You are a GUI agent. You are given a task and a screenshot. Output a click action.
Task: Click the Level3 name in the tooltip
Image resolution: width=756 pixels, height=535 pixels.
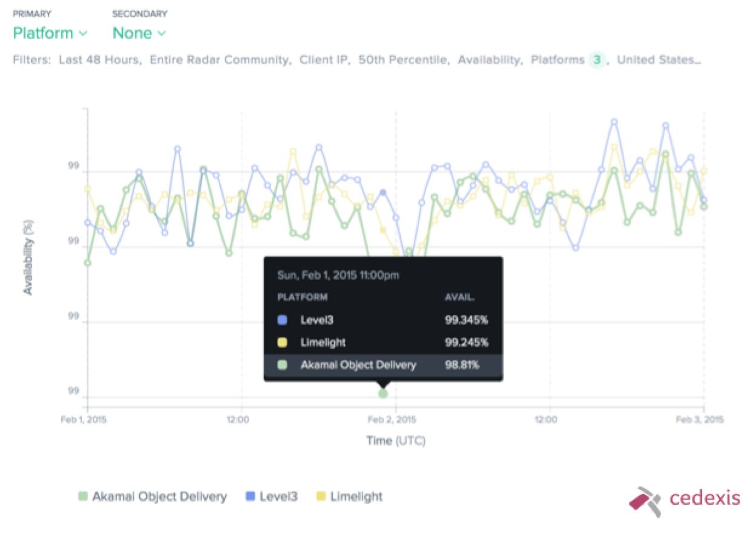coord(316,320)
